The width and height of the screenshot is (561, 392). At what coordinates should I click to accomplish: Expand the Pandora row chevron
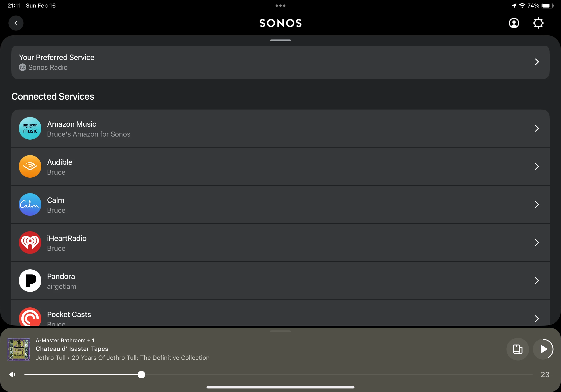pyautogui.click(x=537, y=281)
